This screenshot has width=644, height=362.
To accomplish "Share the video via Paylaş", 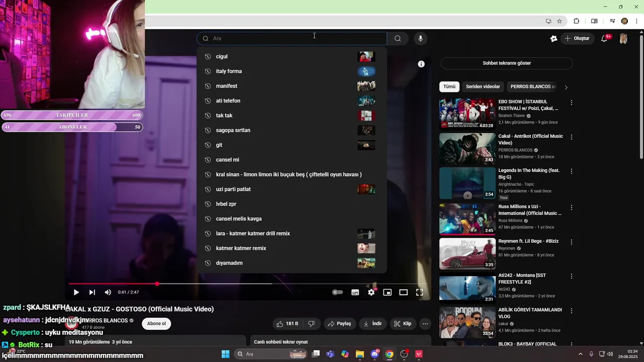I will [339, 324].
